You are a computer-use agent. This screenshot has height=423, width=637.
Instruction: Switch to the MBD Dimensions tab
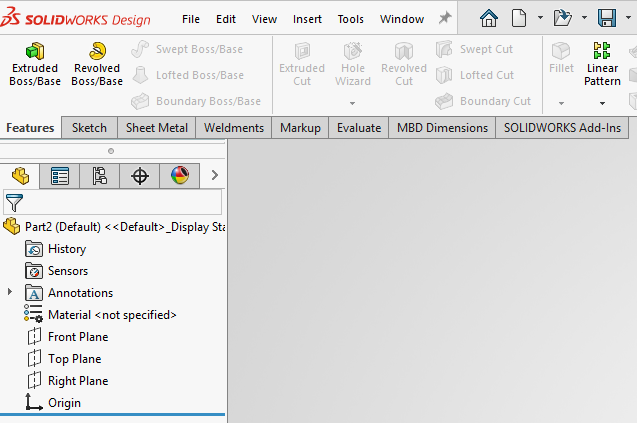point(442,128)
